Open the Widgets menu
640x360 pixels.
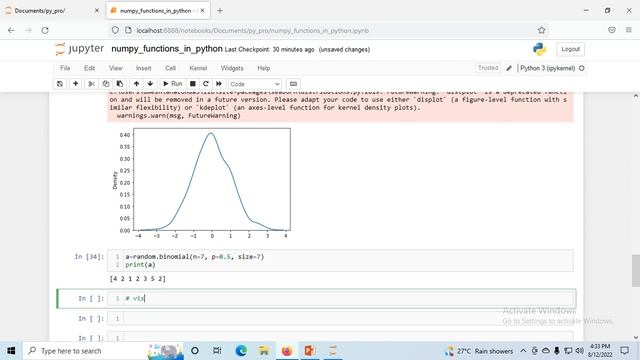(x=232, y=68)
